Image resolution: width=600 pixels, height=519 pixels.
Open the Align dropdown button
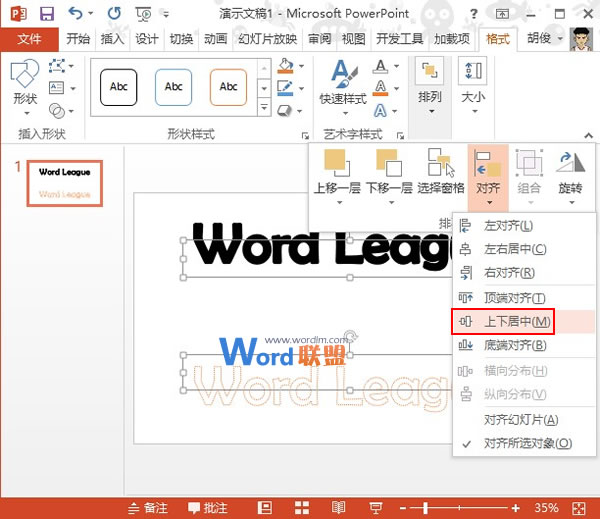(x=488, y=176)
